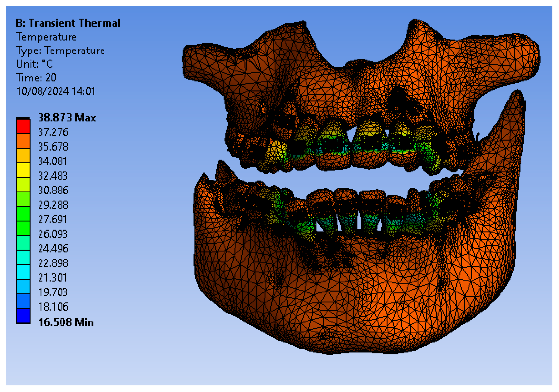Click the Time: 20 label

click(36, 78)
